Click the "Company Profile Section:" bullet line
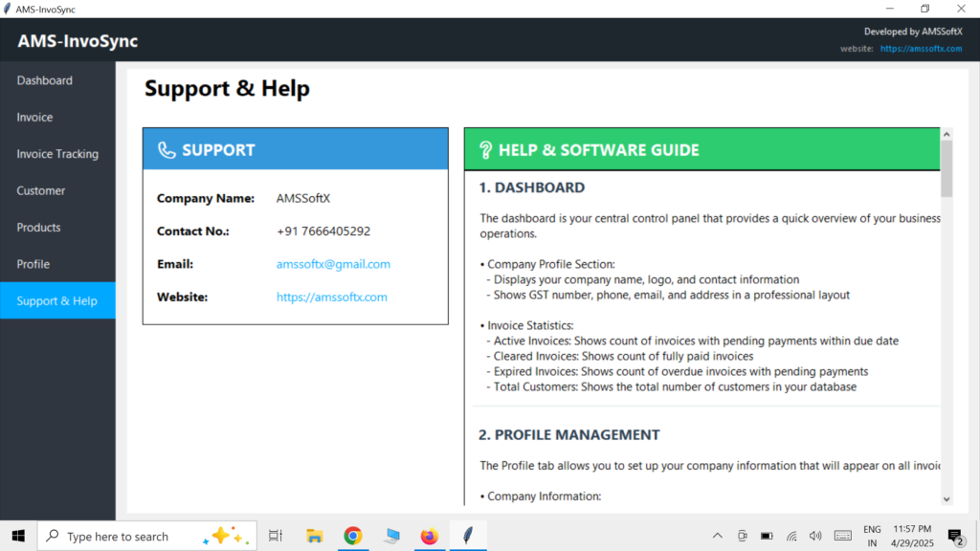 click(x=547, y=264)
